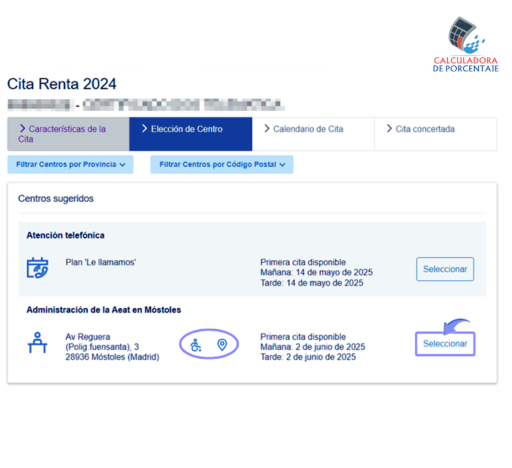Screen dimensions: 512x468
Task: Click the 28936 Móstoles (Madrid) address line
Action: coord(112,357)
